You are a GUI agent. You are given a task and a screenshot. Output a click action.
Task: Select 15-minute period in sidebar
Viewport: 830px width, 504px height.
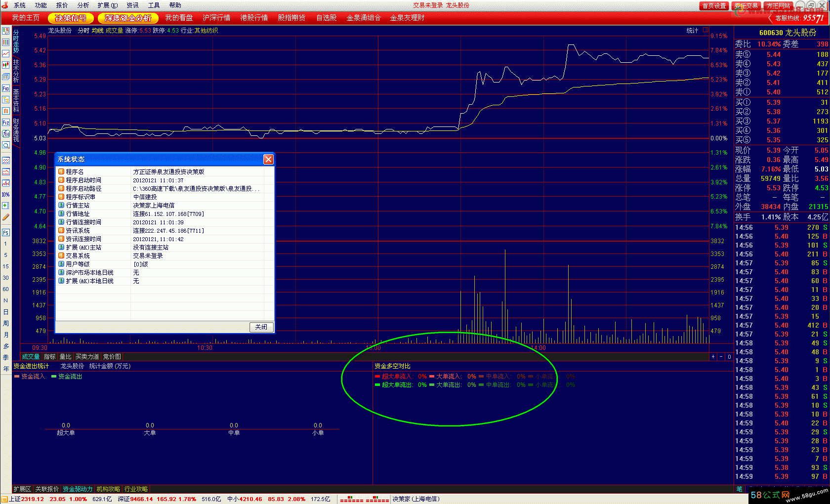coord(6,266)
